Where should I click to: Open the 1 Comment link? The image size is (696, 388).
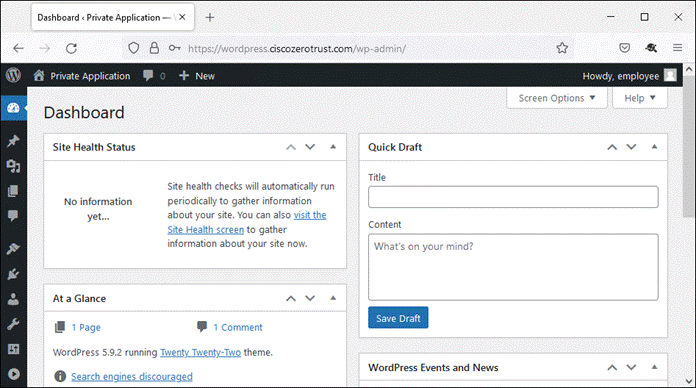[238, 328]
